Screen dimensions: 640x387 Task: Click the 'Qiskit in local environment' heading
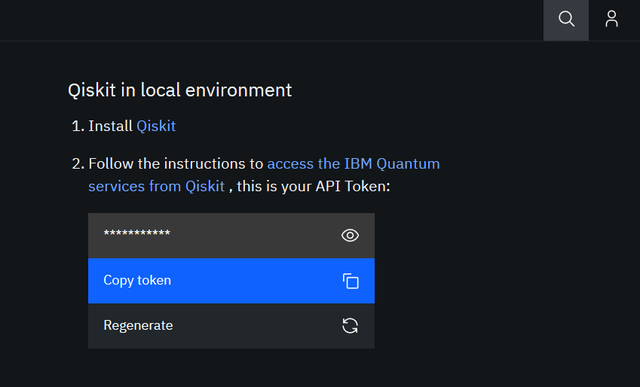(x=180, y=90)
